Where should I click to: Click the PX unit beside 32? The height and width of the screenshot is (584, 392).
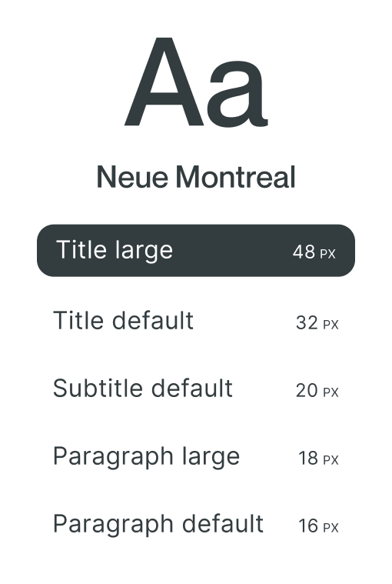pos(331,325)
